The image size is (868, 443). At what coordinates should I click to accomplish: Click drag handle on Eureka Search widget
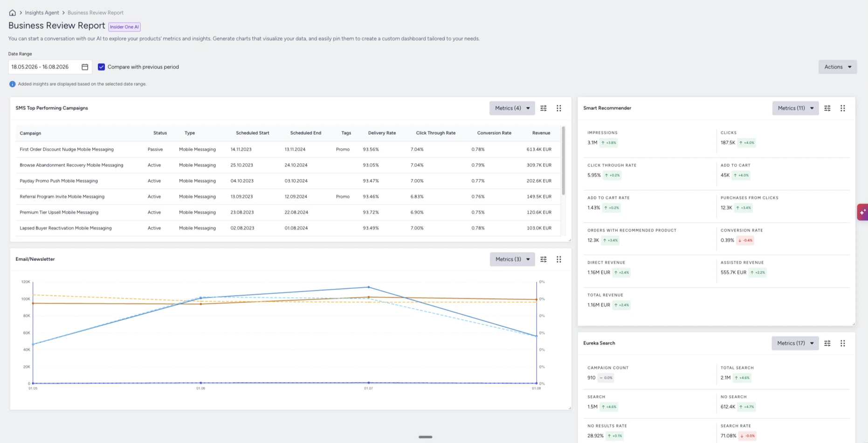coord(843,343)
